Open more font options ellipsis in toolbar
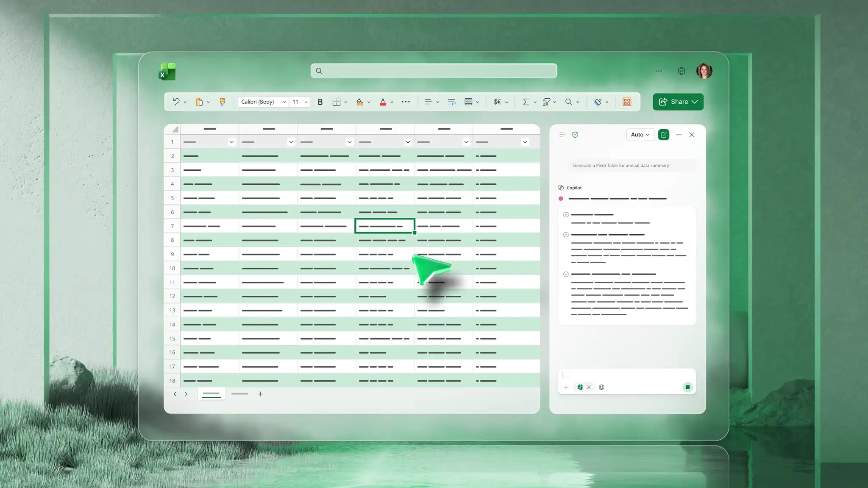Viewport: 868px width, 488px height. pyautogui.click(x=406, y=102)
